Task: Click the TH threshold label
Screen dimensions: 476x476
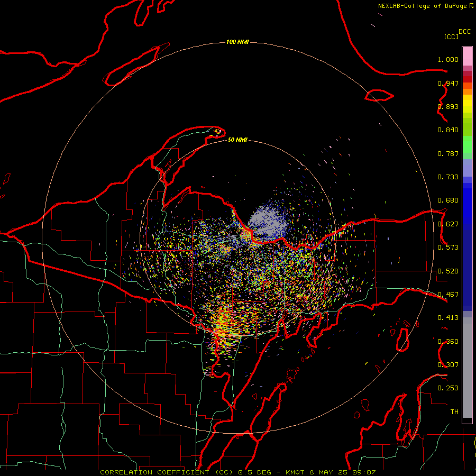Action: point(454,412)
